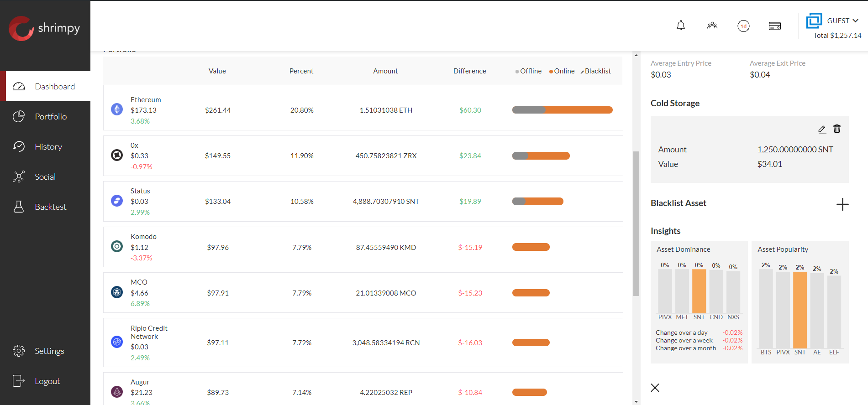868x405 pixels.
Task: Click the BTS bar in Asset Popularity
Action: pos(766,309)
